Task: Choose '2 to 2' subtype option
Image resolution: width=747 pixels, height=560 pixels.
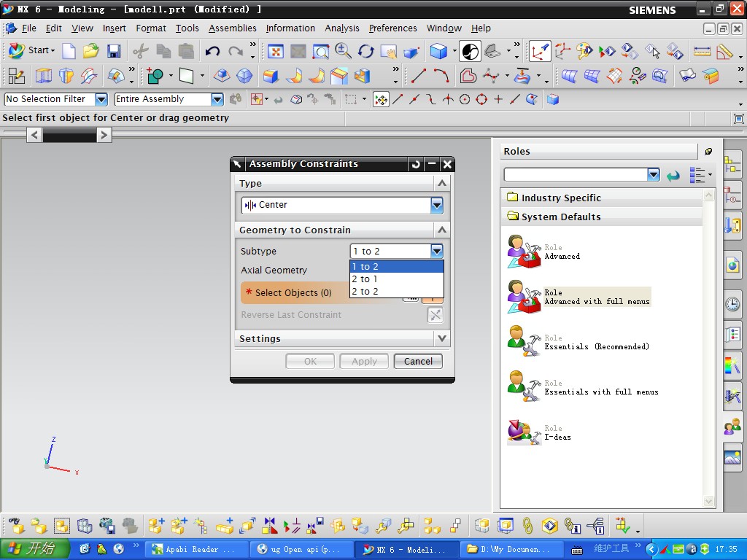Action: click(396, 292)
